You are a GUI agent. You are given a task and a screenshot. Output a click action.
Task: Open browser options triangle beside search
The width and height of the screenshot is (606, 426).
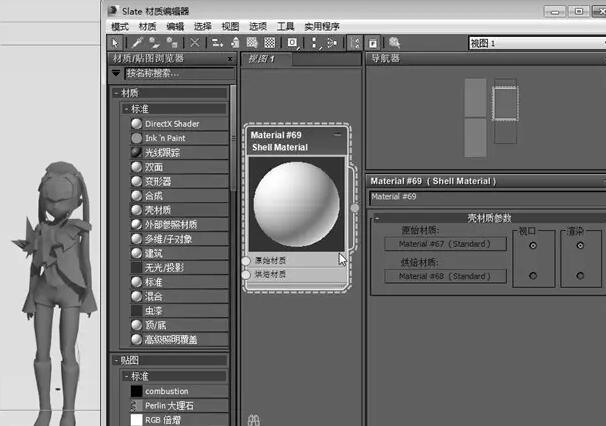(x=116, y=73)
